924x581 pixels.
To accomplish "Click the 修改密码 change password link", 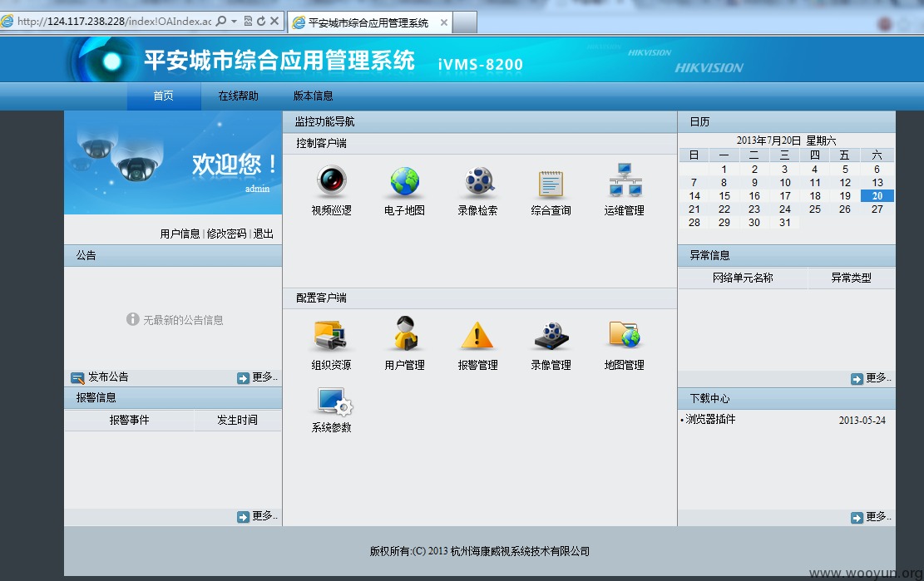I will coord(226,234).
